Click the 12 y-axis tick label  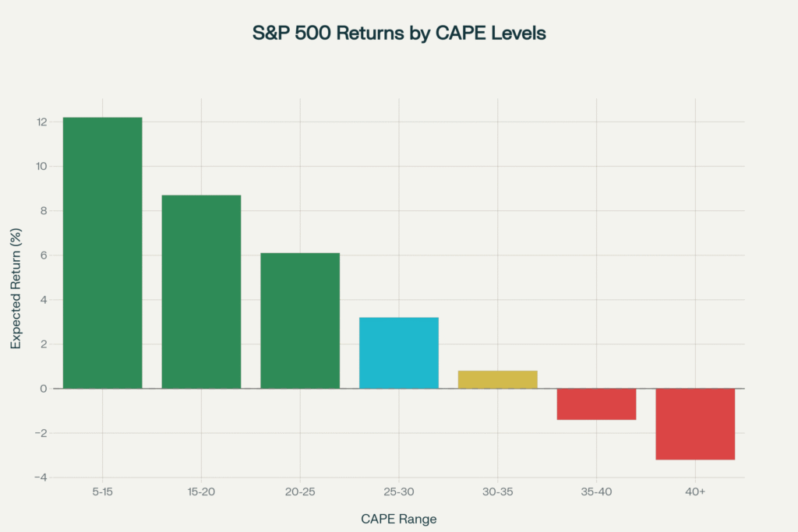(41, 122)
